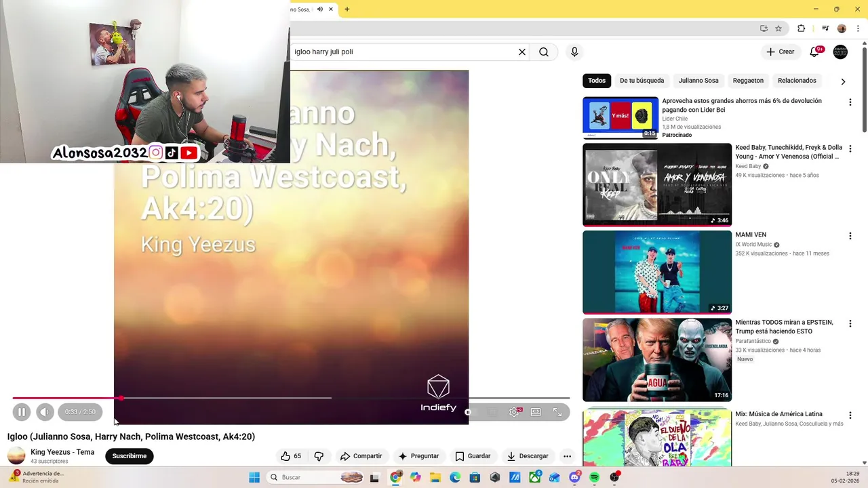
Task: Show more filter chips with right arrow
Action: pos(843,81)
